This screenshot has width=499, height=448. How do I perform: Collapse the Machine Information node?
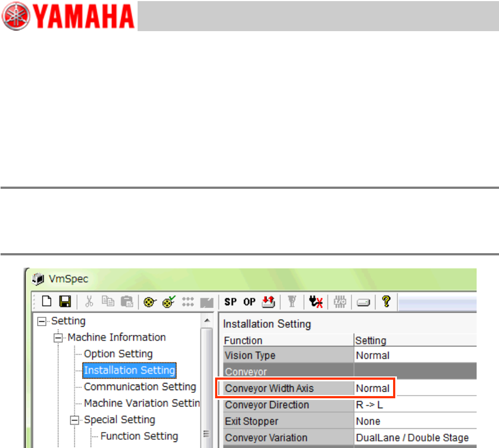(58, 338)
